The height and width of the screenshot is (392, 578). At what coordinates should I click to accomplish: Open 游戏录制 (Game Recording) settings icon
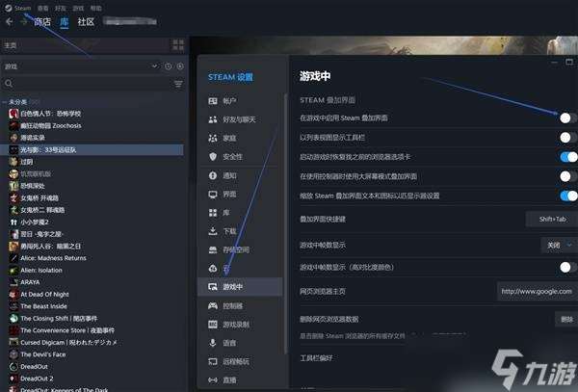tap(213, 325)
